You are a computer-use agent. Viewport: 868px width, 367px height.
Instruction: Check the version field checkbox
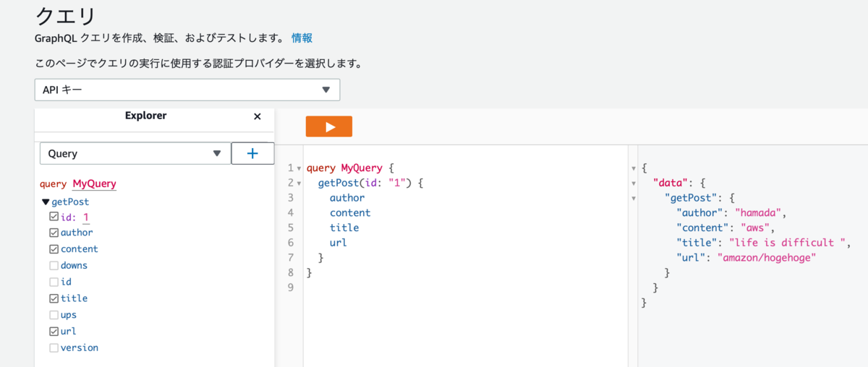tap(54, 347)
